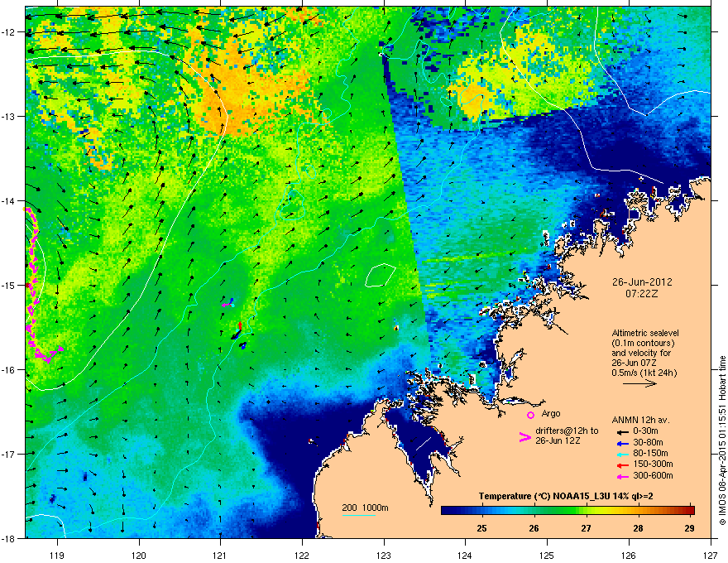Click the magenta Argo circle symbol in legend

530,415
